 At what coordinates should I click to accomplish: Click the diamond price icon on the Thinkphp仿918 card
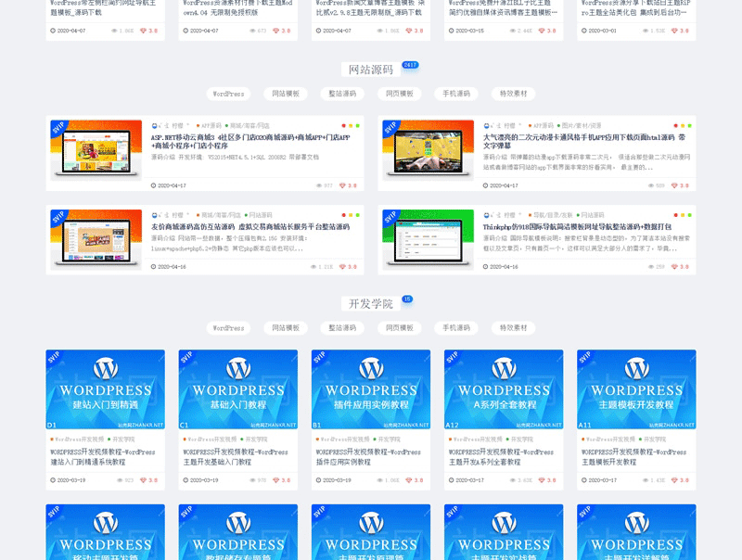click(x=674, y=267)
